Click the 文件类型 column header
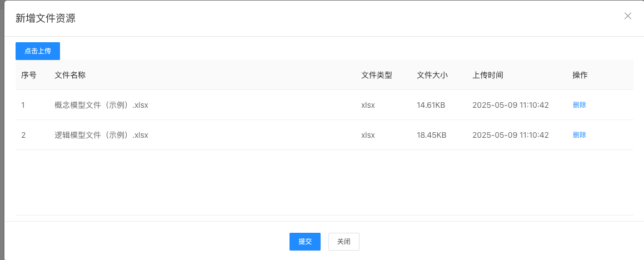The width and height of the screenshot is (644, 260). 377,75
